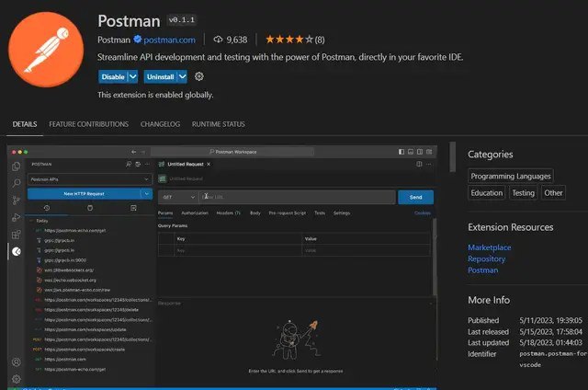Select the Body tab in request editor
588x390 pixels.
(255, 212)
